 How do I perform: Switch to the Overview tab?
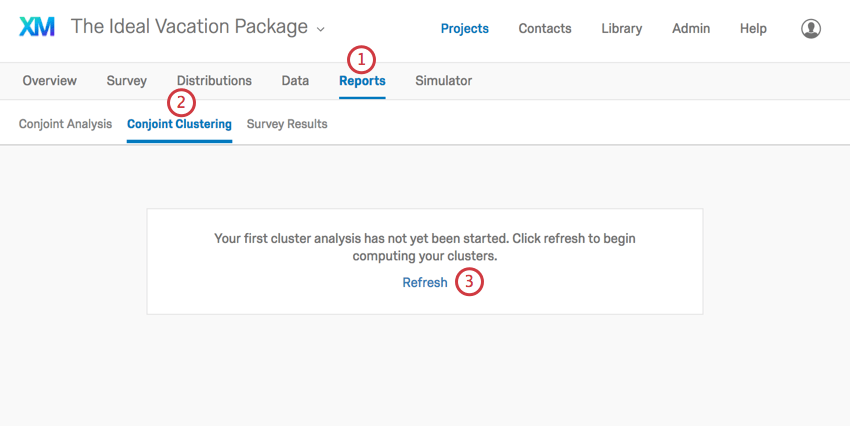[x=49, y=81]
